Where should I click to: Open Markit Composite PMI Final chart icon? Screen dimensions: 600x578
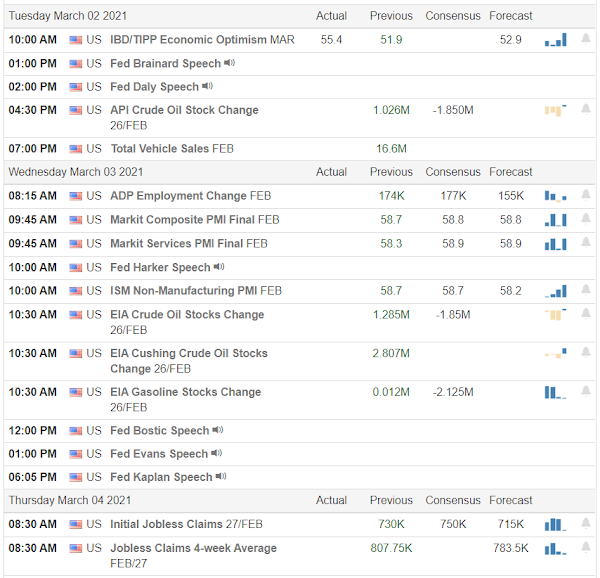point(555,220)
